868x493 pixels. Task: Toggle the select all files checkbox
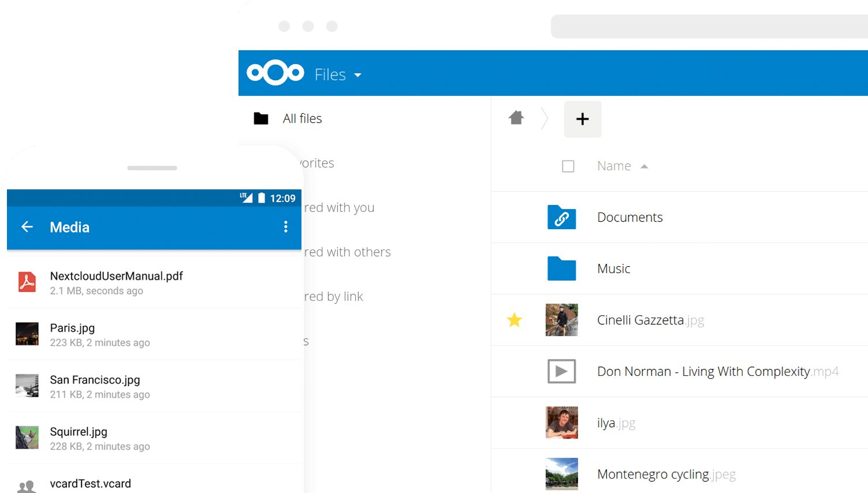click(x=568, y=166)
